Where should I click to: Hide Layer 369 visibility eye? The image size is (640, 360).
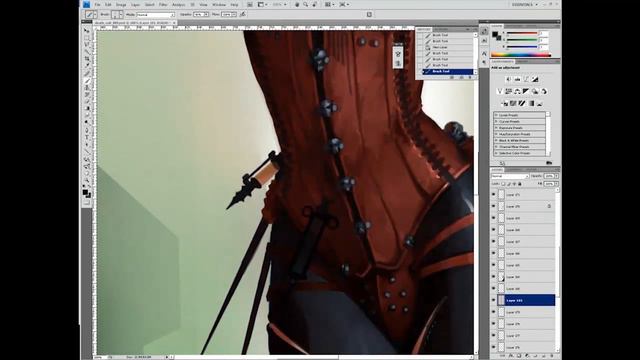pos(493,218)
